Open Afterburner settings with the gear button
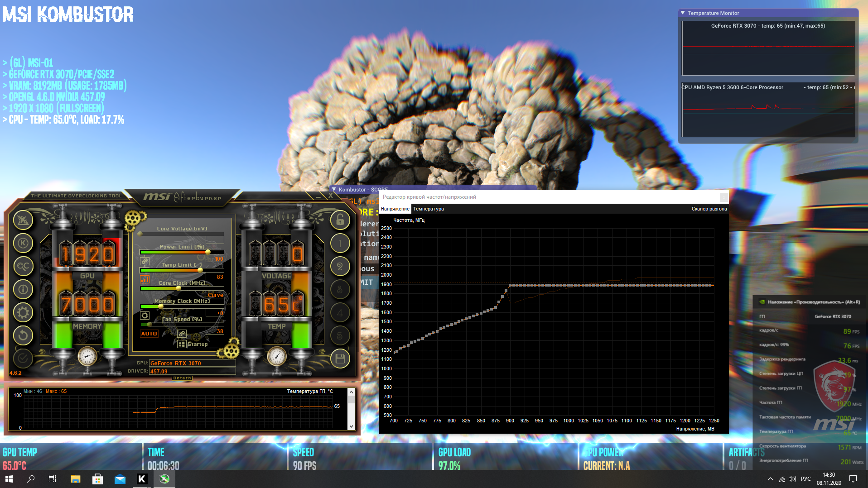This screenshot has height=488, width=868. pos(23,312)
